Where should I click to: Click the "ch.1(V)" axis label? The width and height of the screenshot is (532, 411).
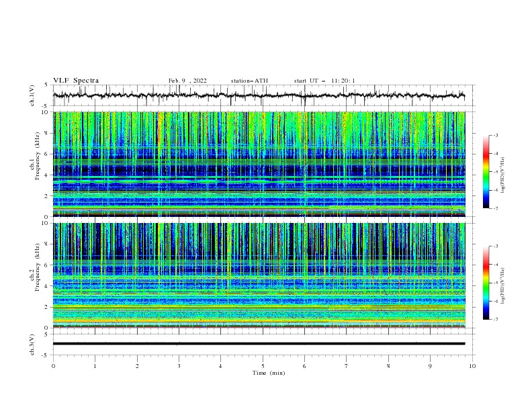(32, 95)
